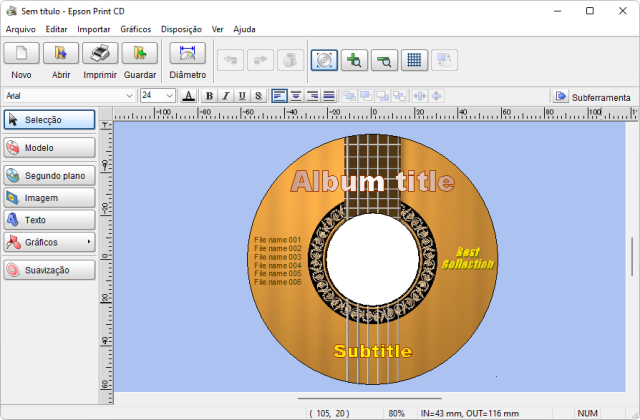Click the center vertically icon
This screenshot has height=420, width=640.
point(436,96)
